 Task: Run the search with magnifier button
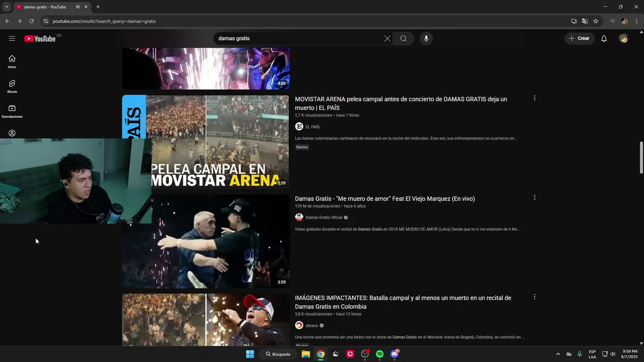coord(404,39)
